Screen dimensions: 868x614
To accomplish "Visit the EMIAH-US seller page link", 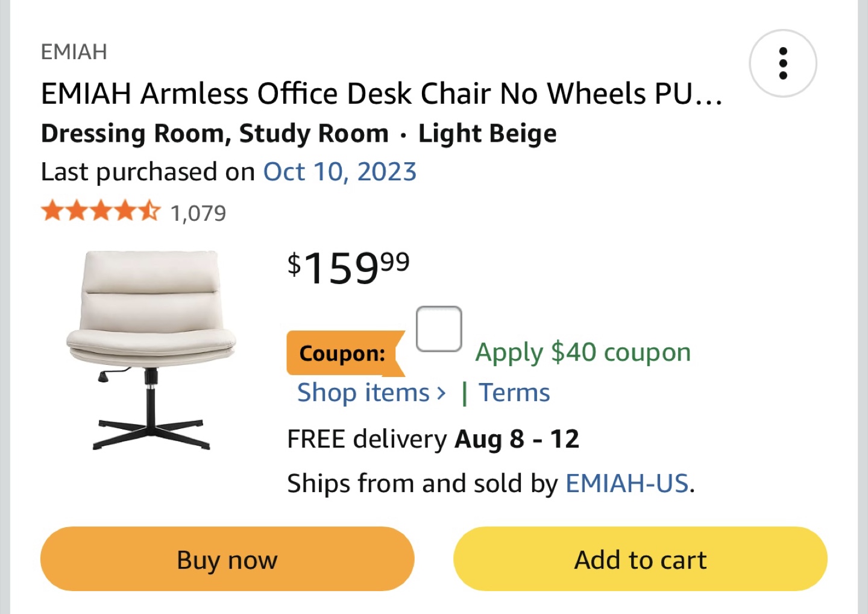I will click(x=627, y=483).
